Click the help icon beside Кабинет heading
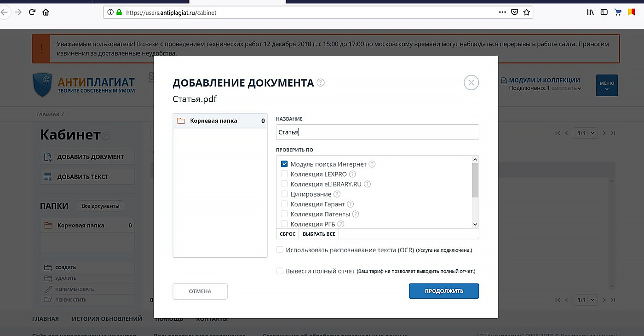This screenshot has width=644, height=336. [106, 136]
